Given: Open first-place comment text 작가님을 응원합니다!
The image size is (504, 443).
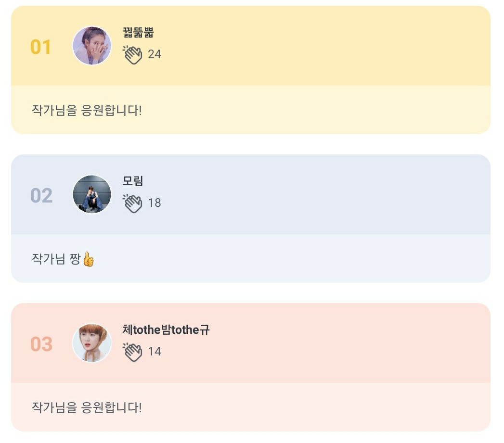Looking at the screenshot, I should click(x=87, y=110).
